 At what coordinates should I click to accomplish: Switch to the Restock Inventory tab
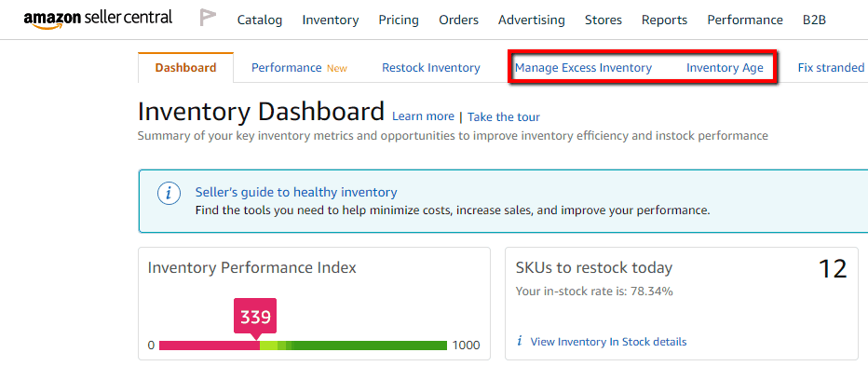coord(430,68)
